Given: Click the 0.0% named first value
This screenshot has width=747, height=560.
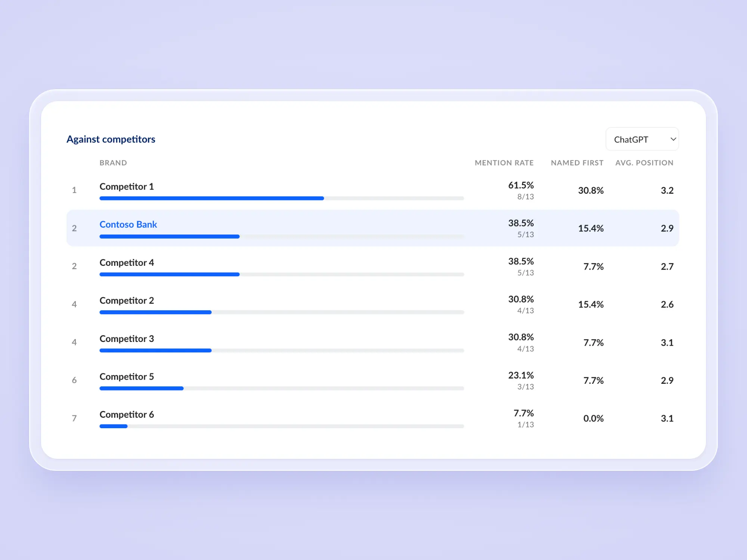Looking at the screenshot, I should point(593,419).
